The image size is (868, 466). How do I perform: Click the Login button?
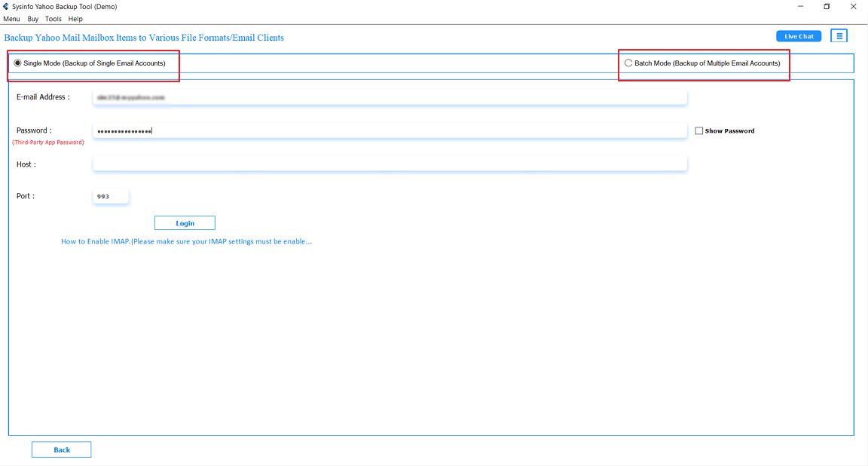(x=185, y=223)
